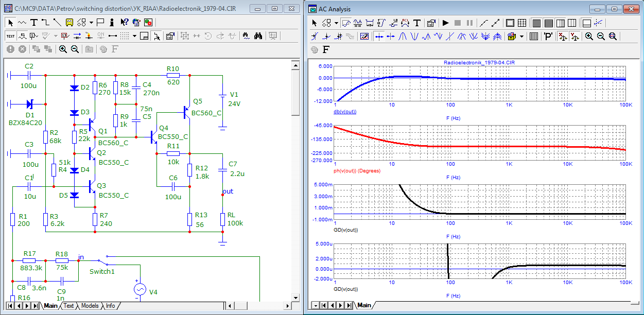Image resolution: width=644 pixels, height=315 pixels.
Task: Switch to the Text tab
Action: tap(68, 306)
